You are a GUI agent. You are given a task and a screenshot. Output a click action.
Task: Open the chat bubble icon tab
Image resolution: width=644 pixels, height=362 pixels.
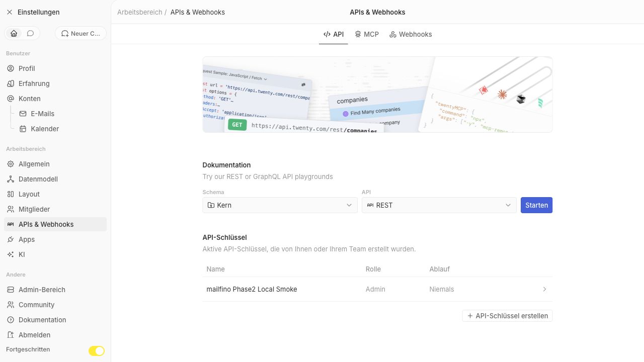[30, 33]
